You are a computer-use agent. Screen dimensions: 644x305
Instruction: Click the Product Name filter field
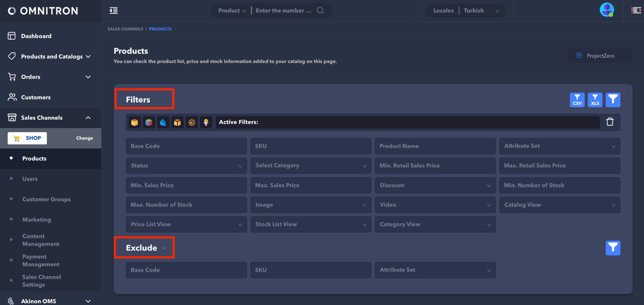pyautogui.click(x=435, y=146)
